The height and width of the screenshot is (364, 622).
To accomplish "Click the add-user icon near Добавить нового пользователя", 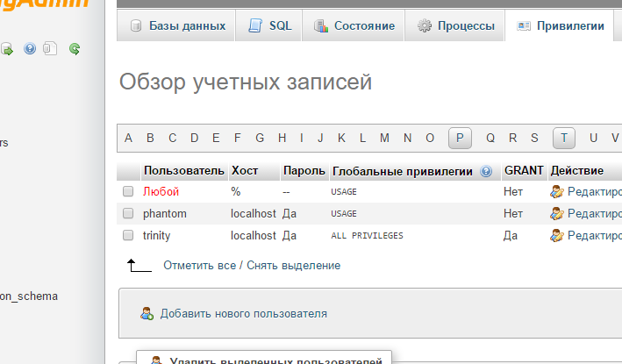I will [x=147, y=314].
